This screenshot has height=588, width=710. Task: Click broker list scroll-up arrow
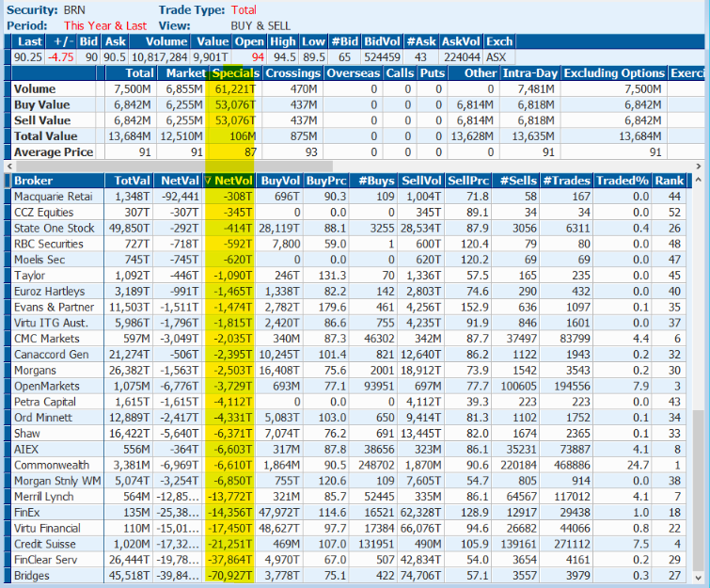pyautogui.click(x=698, y=181)
